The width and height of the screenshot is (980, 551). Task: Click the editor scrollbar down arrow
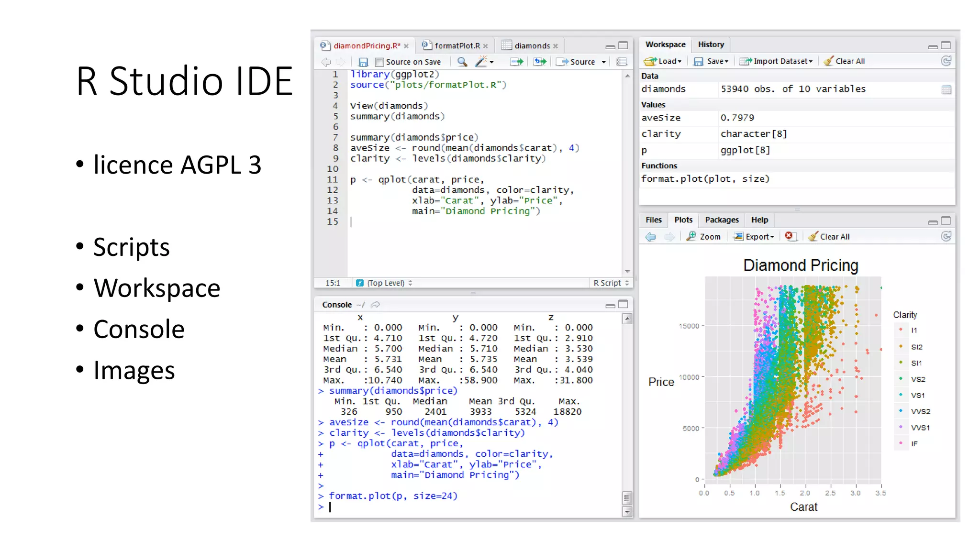point(627,272)
